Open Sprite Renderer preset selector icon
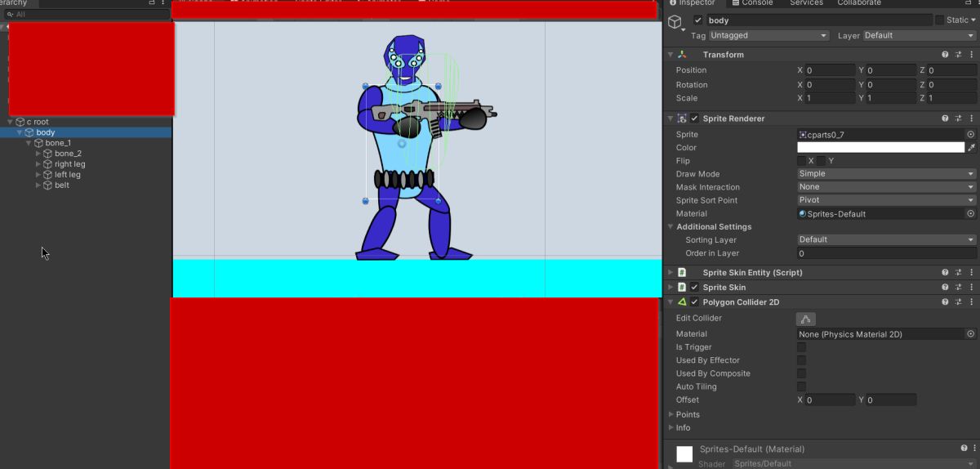This screenshot has width=980, height=469. (959, 118)
